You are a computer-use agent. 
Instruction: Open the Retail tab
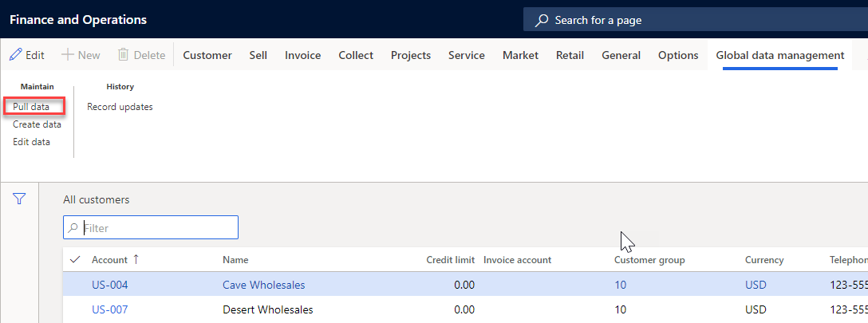[570, 55]
